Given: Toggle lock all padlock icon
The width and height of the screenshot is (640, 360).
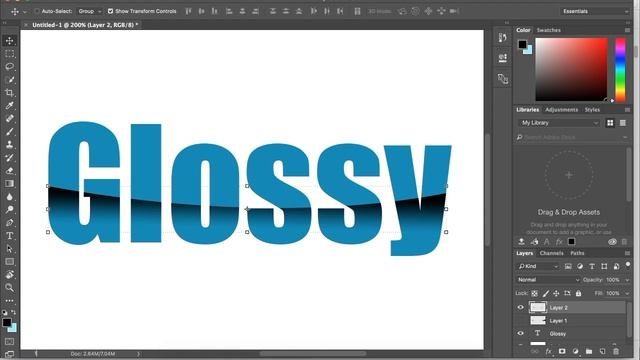Looking at the screenshot, I should tap(578, 293).
